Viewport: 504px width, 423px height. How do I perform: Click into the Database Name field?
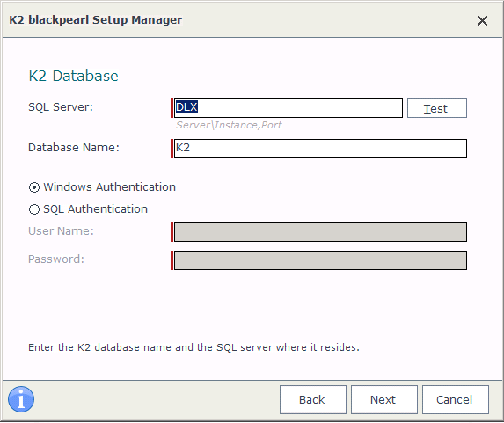pos(320,149)
